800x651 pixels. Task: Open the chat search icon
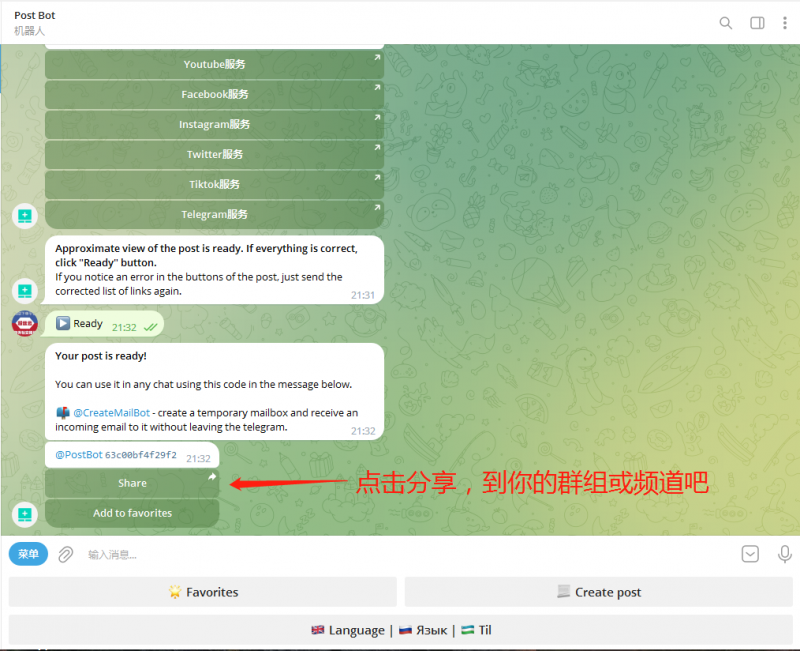pos(726,23)
